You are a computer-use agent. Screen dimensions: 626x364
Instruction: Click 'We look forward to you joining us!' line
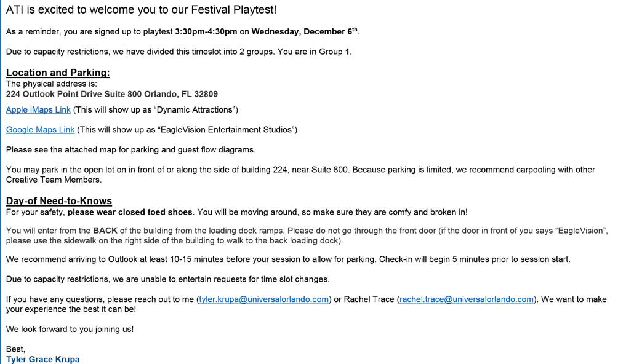(x=70, y=330)
